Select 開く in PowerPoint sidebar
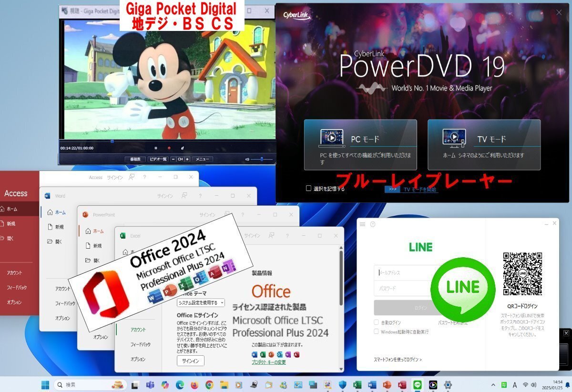 pyautogui.click(x=93, y=261)
